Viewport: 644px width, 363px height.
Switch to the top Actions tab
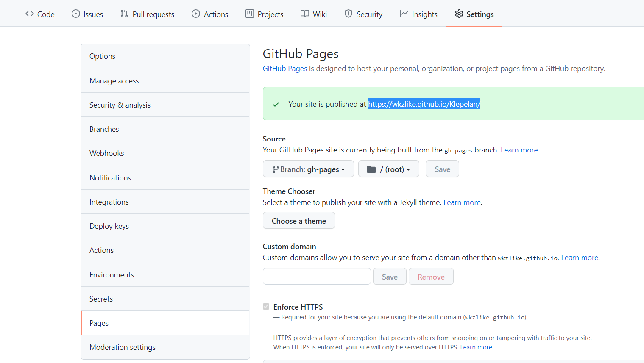pos(210,14)
